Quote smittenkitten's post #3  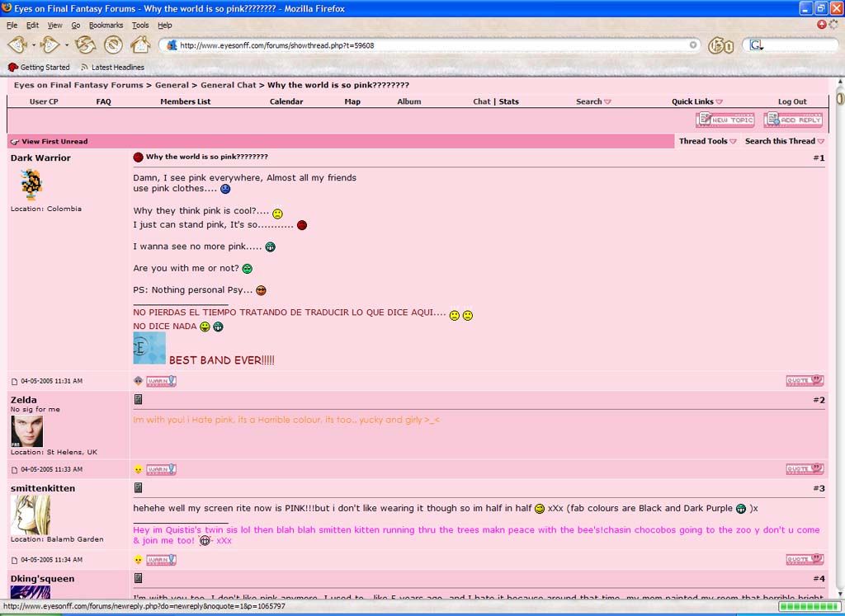(805, 559)
